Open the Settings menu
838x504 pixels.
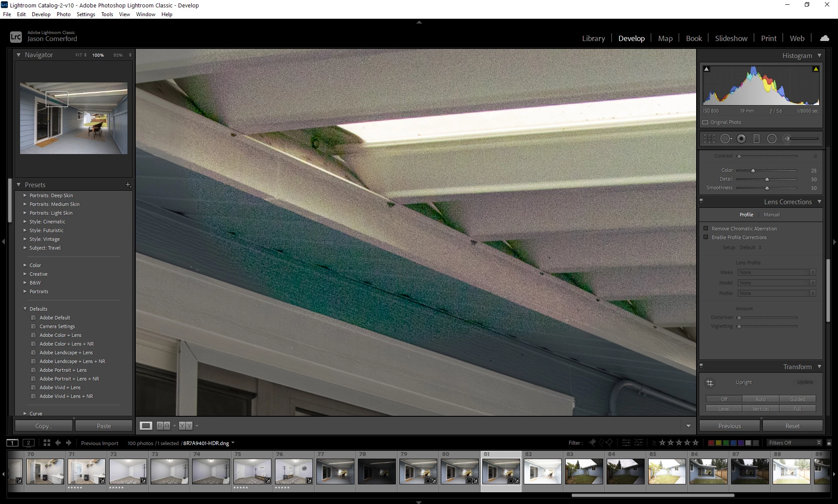pos(86,14)
